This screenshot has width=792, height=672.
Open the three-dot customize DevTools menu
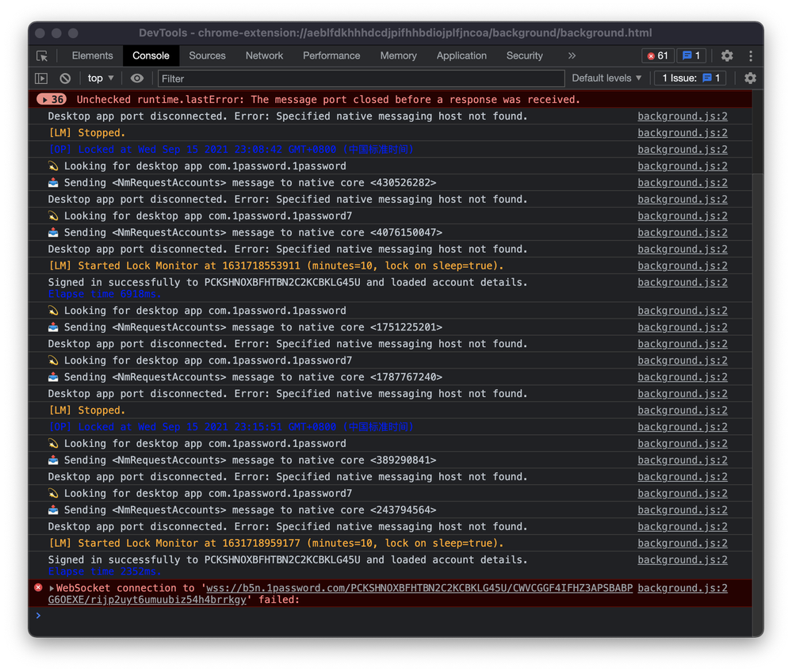(750, 55)
